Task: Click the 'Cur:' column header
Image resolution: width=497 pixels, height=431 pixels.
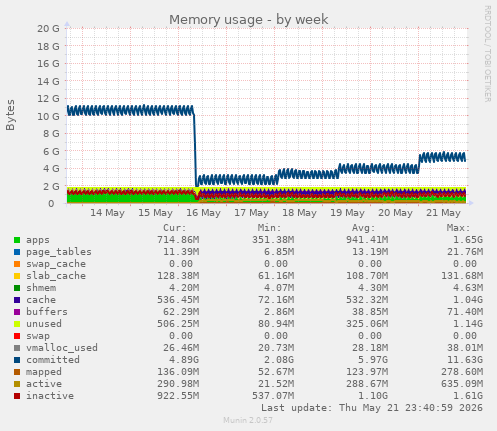Action: [x=174, y=228]
